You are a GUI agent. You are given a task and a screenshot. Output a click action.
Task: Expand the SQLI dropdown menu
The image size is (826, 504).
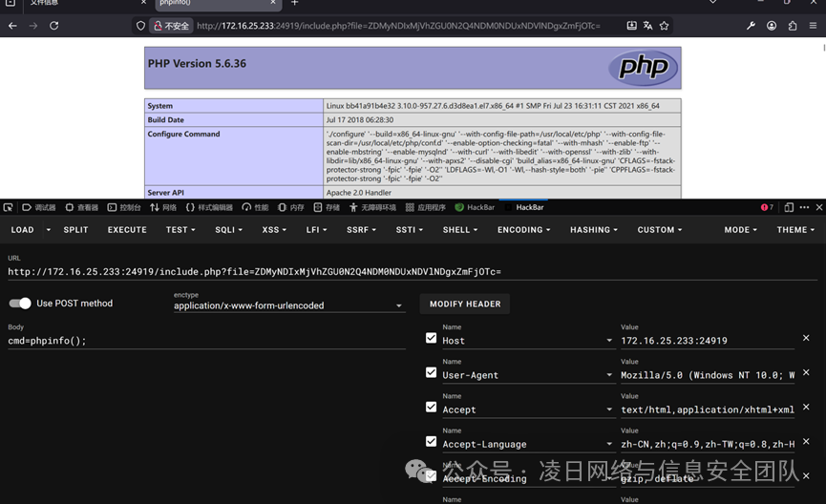point(228,230)
